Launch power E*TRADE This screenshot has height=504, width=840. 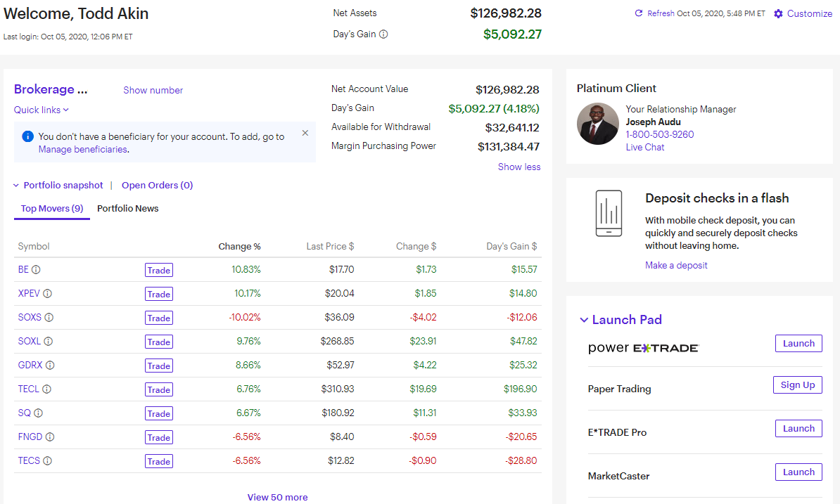(x=798, y=343)
